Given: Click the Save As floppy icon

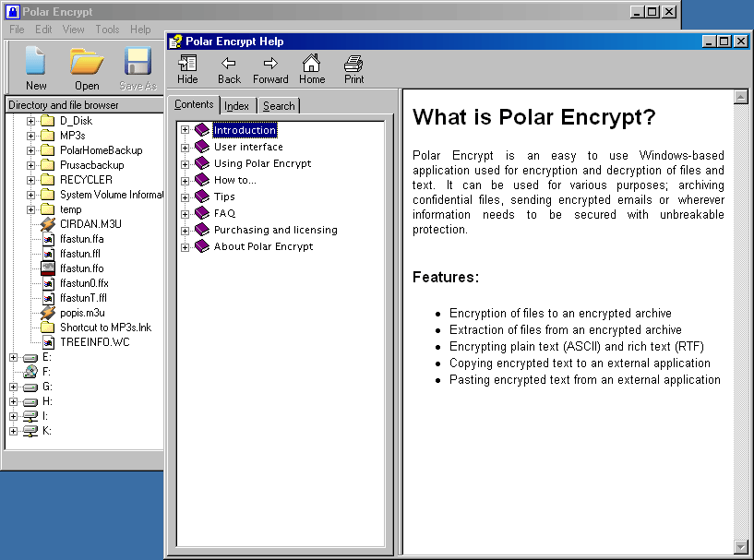Looking at the screenshot, I should (138, 61).
